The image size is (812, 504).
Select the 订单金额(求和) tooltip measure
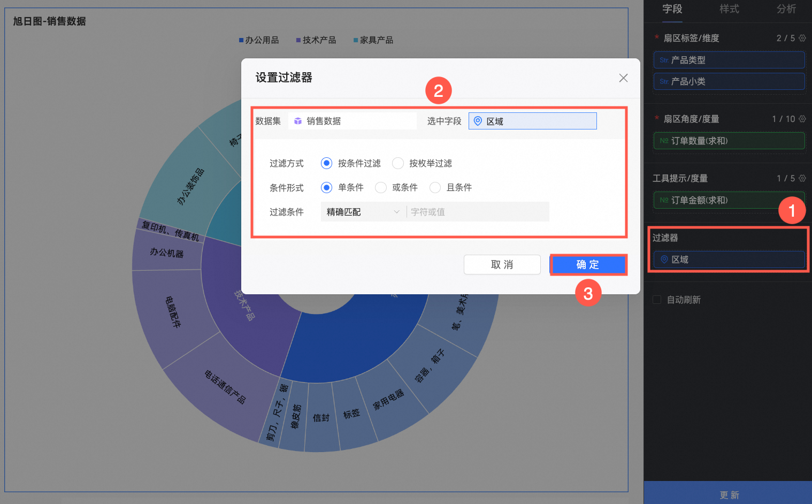pyautogui.click(x=729, y=200)
